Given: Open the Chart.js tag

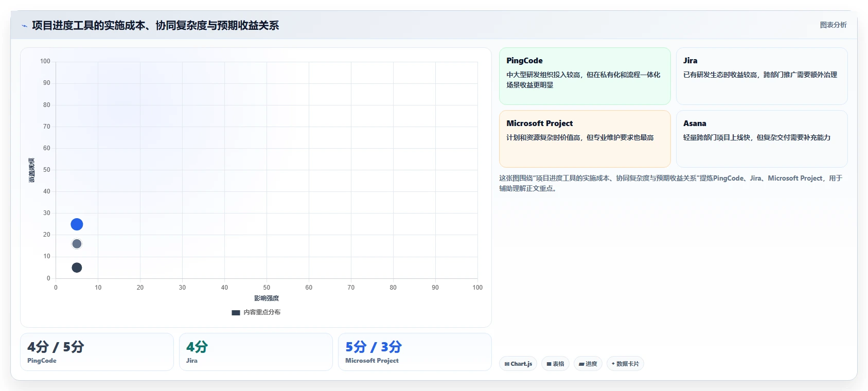Looking at the screenshot, I should [x=518, y=364].
